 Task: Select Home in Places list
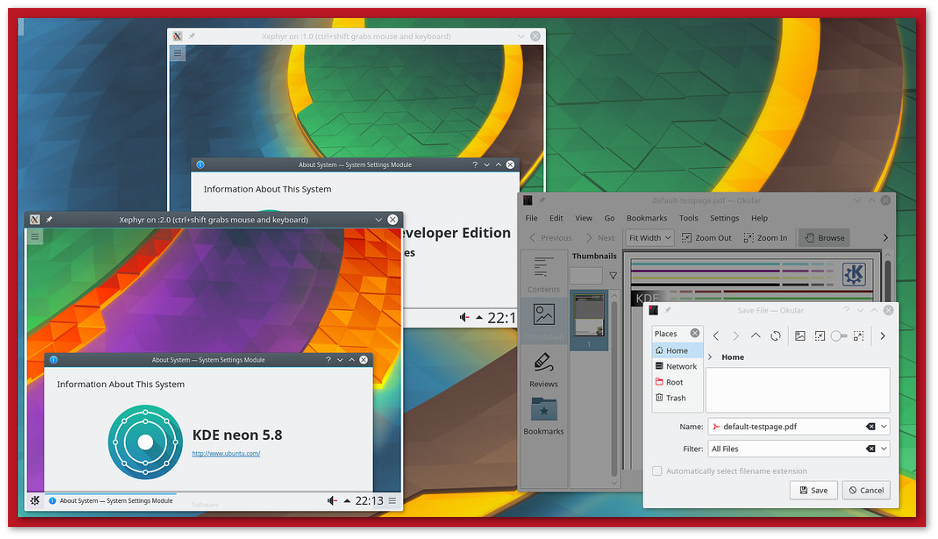(677, 351)
